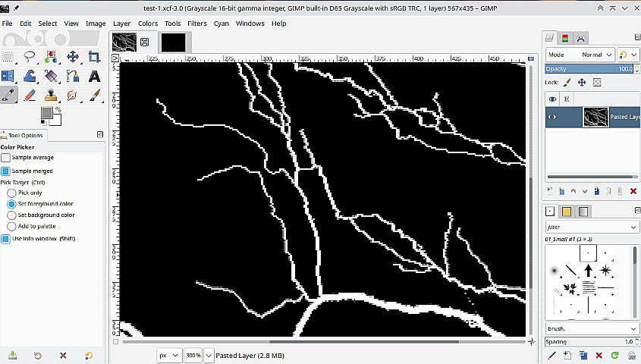Open the zoom level dropdown arrow

(x=209, y=356)
